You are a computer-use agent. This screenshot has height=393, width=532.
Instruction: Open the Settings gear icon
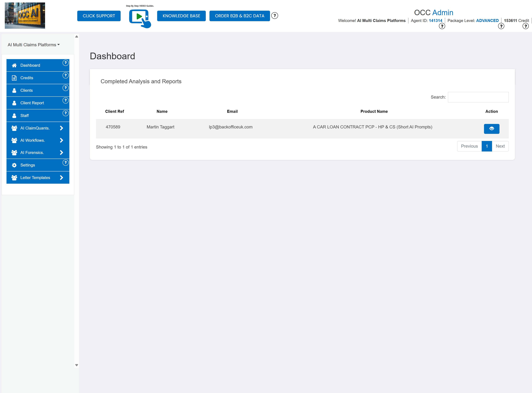14,165
